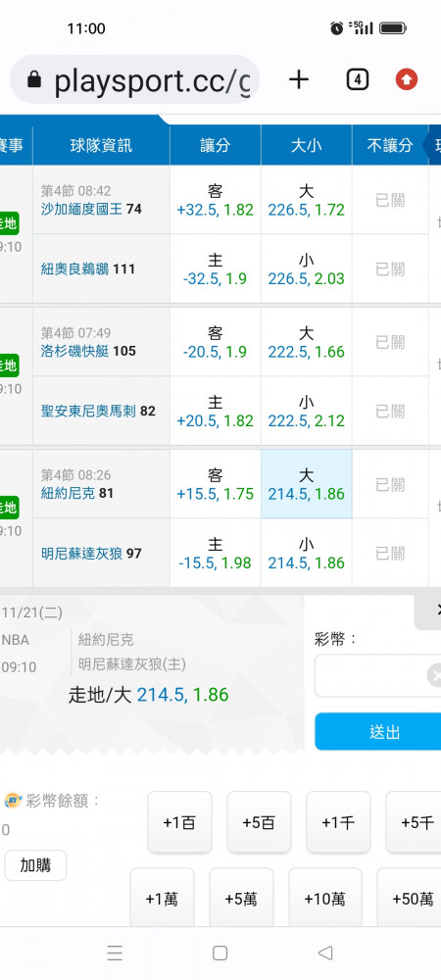This screenshot has height=980, width=441.
Task: Add 100 coins using +1百 button
Action: pos(179,822)
